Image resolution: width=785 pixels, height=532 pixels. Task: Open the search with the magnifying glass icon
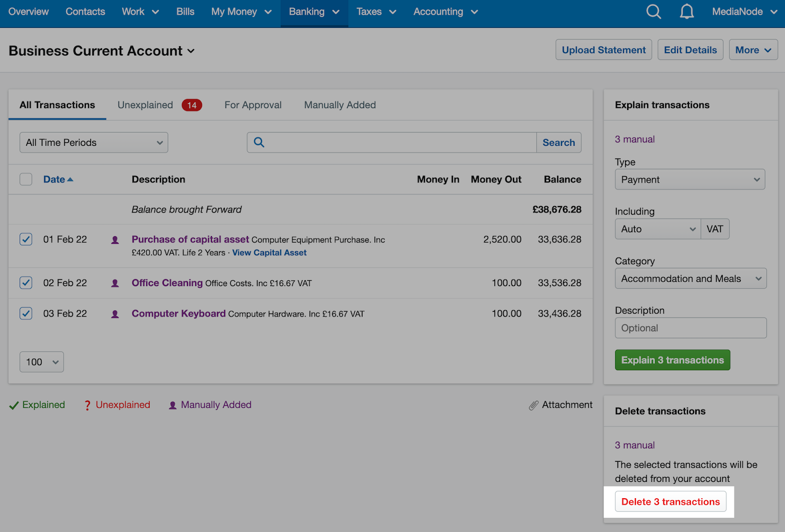coord(654,11)
